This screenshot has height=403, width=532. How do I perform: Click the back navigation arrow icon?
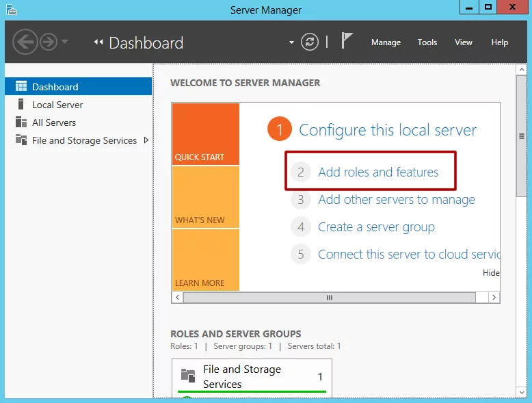[25, 42]
